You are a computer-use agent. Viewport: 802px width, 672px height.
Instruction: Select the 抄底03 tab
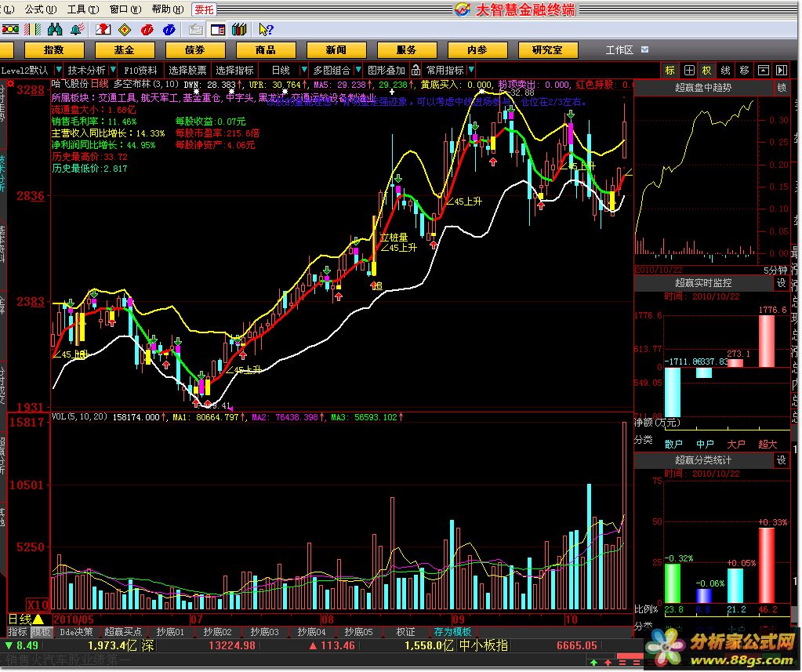264,632
